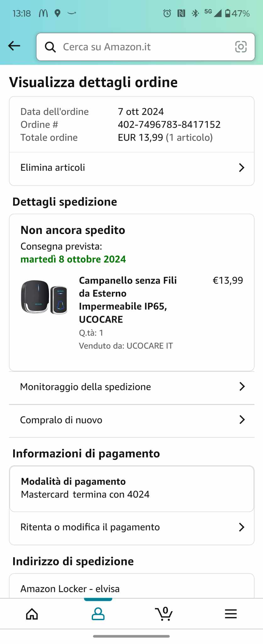
Task: Open the doorbell product thumbnail image
Action: 44,297
